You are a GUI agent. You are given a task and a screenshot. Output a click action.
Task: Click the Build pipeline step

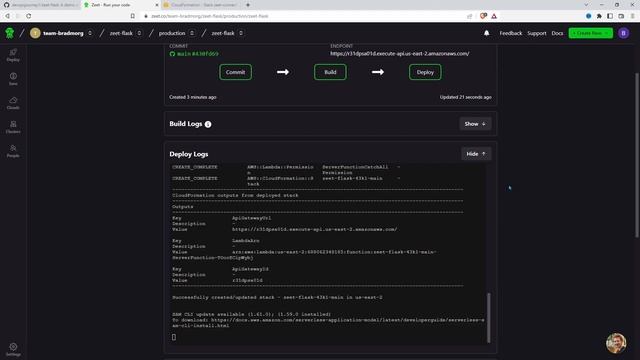pos(330,72)
